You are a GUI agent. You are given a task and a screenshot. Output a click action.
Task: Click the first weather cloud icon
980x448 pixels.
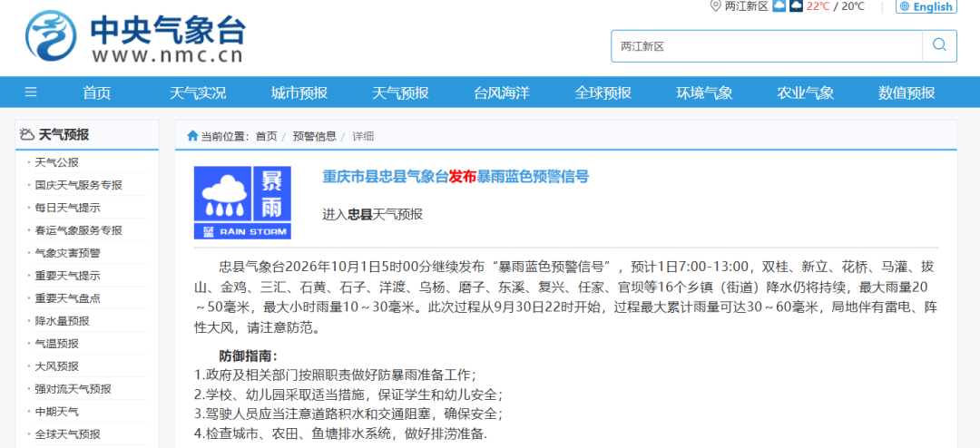coord(779,6)
